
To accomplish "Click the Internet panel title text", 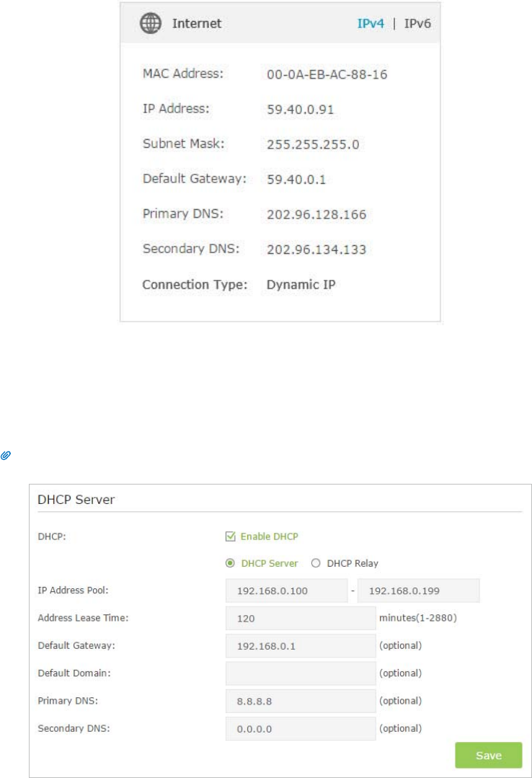I will 197,23.
